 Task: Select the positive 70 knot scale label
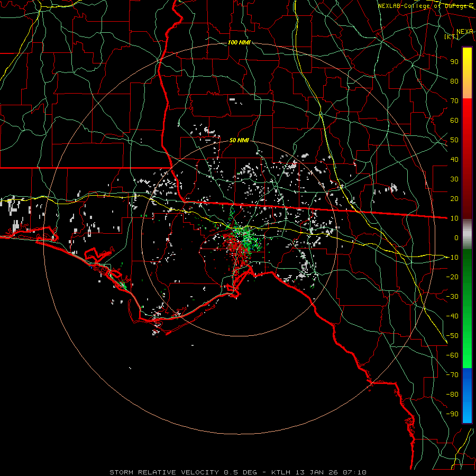pos(454,101)
